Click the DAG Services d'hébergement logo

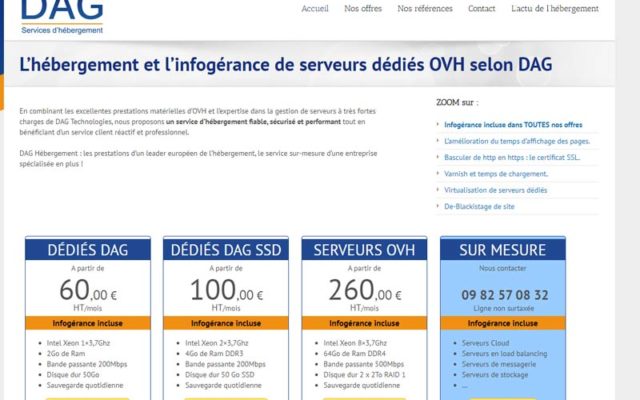tap(62, 16)
